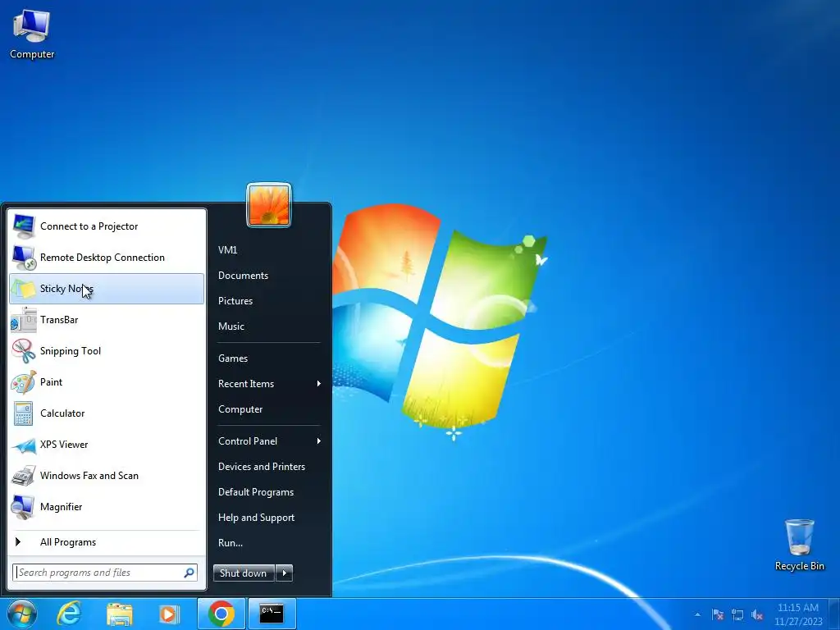The width and height of the screenshot is (840, 630).
Task: Click Search programs and files box
Action: [x=105, y=573]
